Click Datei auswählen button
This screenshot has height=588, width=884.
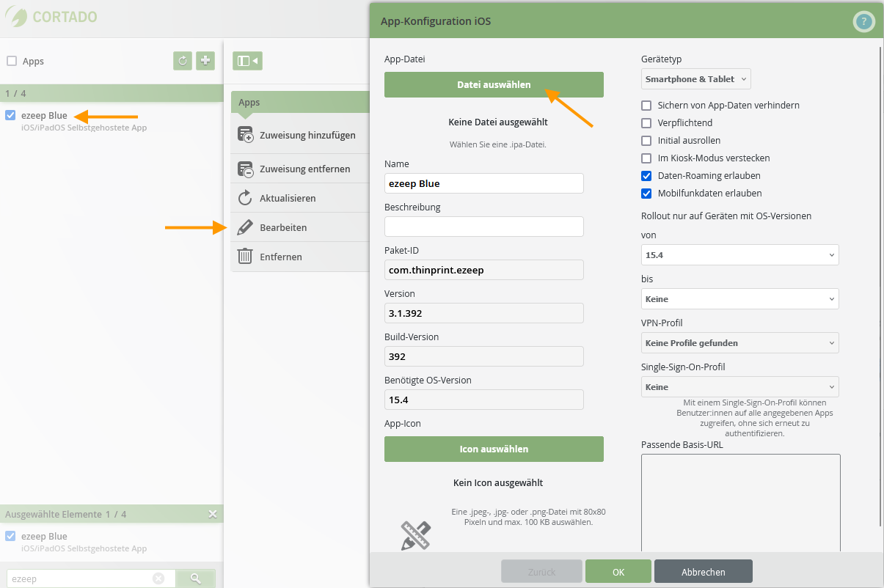click(494, 84)
